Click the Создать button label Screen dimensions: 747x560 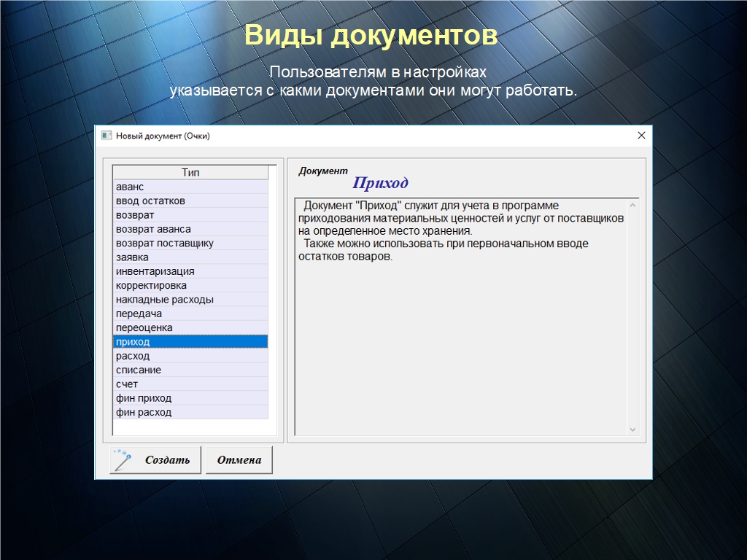pyautogui.click(x=167, y=460)
